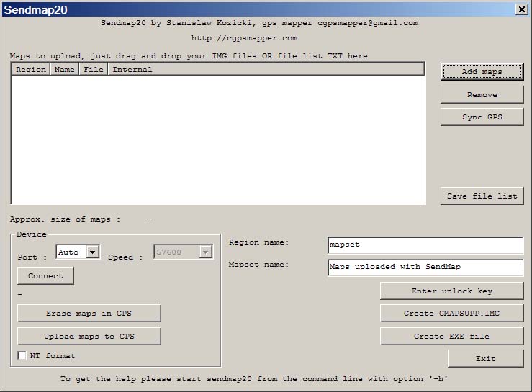Screen dimensions: 532x392
Task: Focus the Mapset name input field
Action: [425, 268]
